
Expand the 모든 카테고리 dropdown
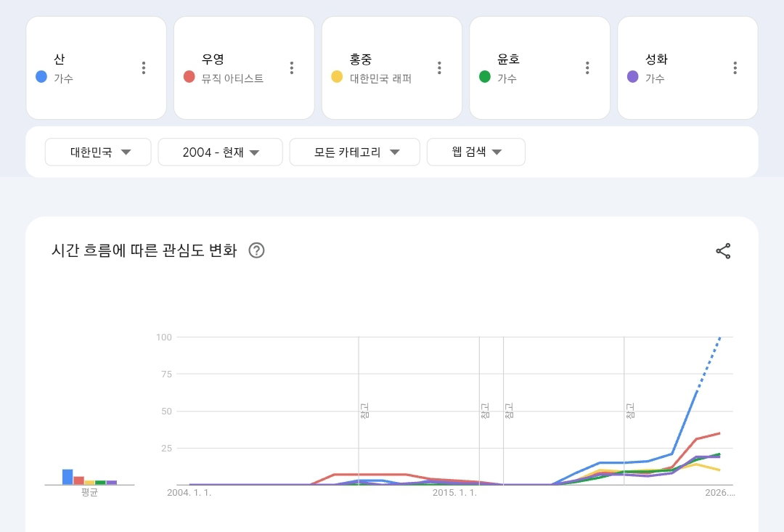click(x=354, y=152)
